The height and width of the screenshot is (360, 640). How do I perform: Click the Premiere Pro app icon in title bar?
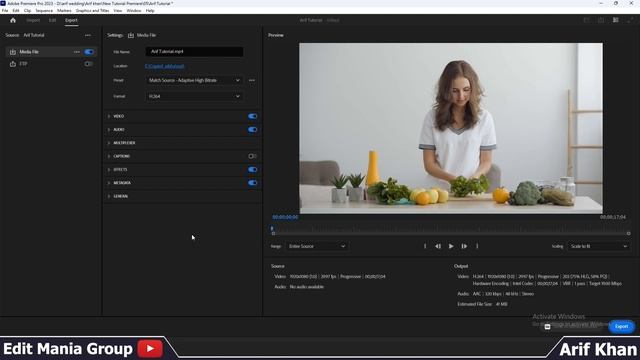coord(3,3)
